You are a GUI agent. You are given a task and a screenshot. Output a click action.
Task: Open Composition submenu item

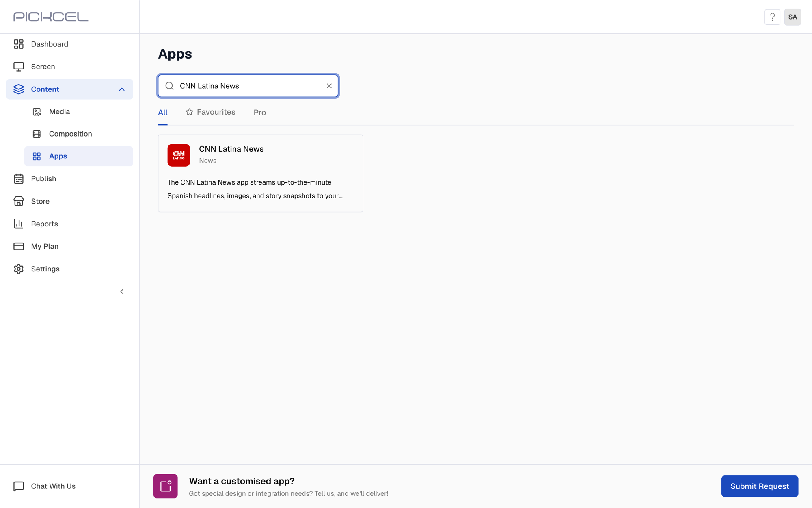pyautogui.click(x=79, y=134)
